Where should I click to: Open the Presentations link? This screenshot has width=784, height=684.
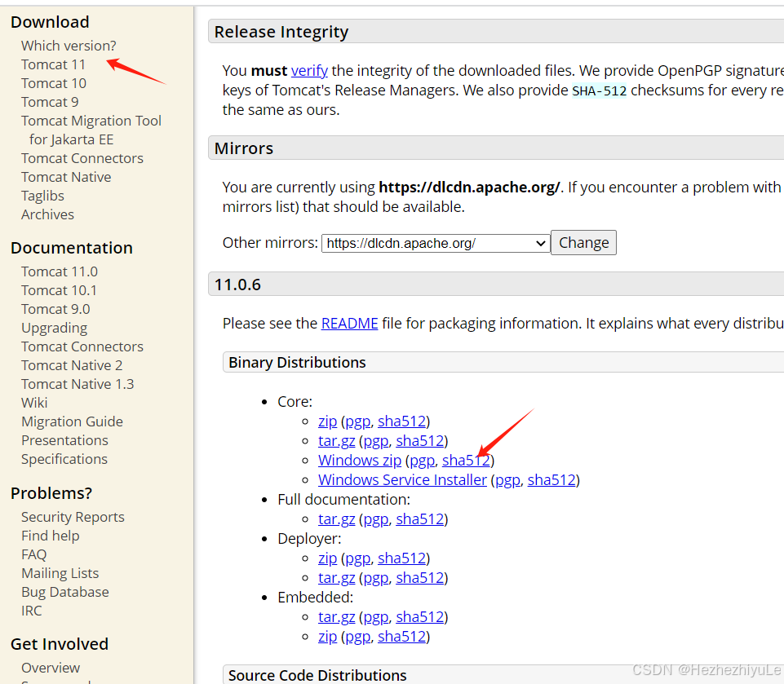point(64,440)
